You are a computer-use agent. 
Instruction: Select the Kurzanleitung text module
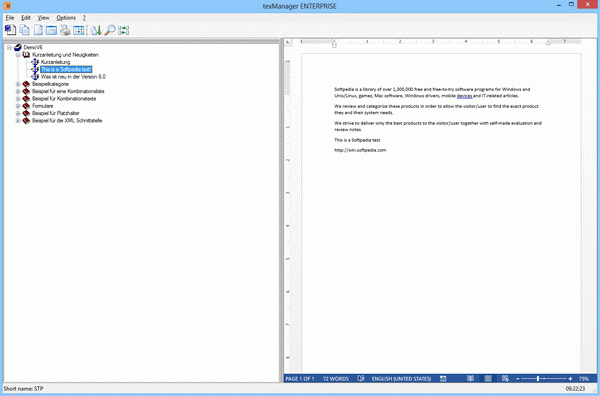click(55, 62)
